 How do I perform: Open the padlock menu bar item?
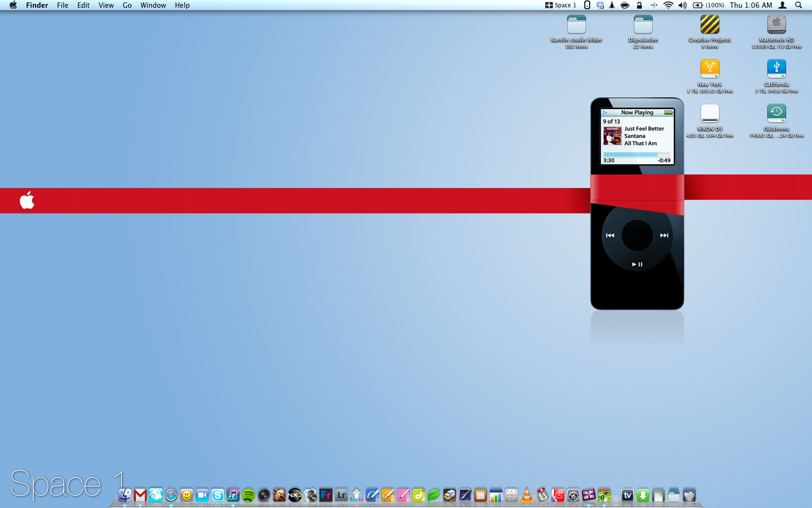pos(639,5)
